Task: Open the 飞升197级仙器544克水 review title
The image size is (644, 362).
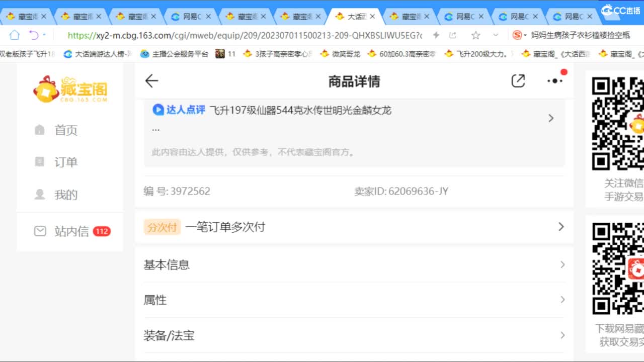Action: click(300, 110)
